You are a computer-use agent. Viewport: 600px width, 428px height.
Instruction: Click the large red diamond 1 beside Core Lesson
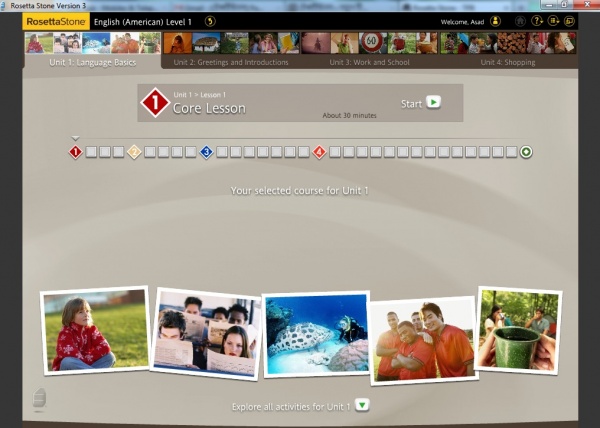(155, 103)
